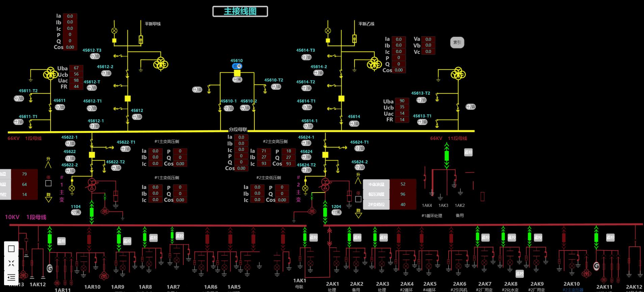Click the green 1204 breaker symbol
The height and width of the screenshot is (292, 644).
(325, 212)
